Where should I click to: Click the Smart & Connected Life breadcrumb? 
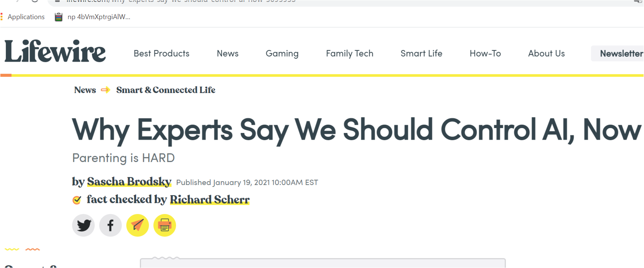[166, 90]
